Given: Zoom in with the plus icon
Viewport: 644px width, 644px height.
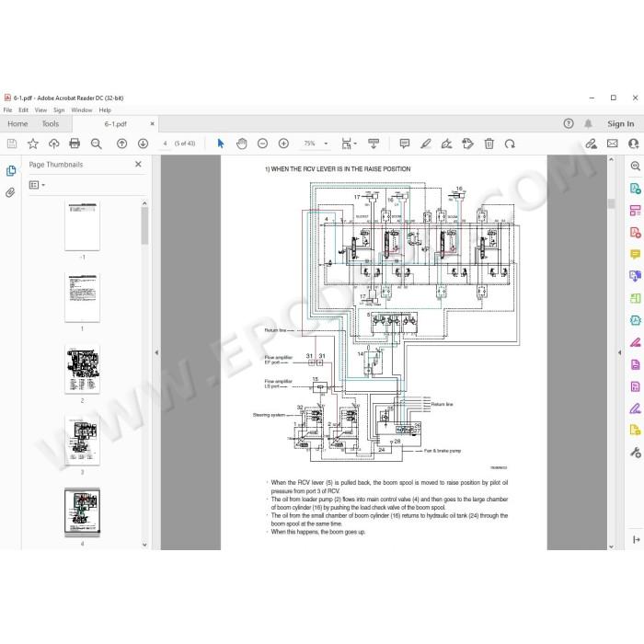Looking at the screenshot, I should [x=283, y=144].
